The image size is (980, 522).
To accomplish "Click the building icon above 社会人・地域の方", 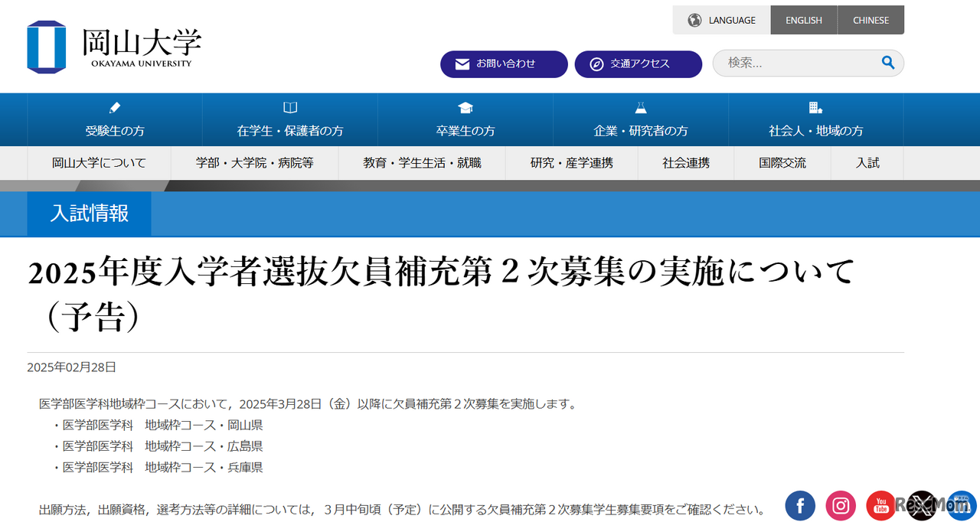I will pos(814,108).
